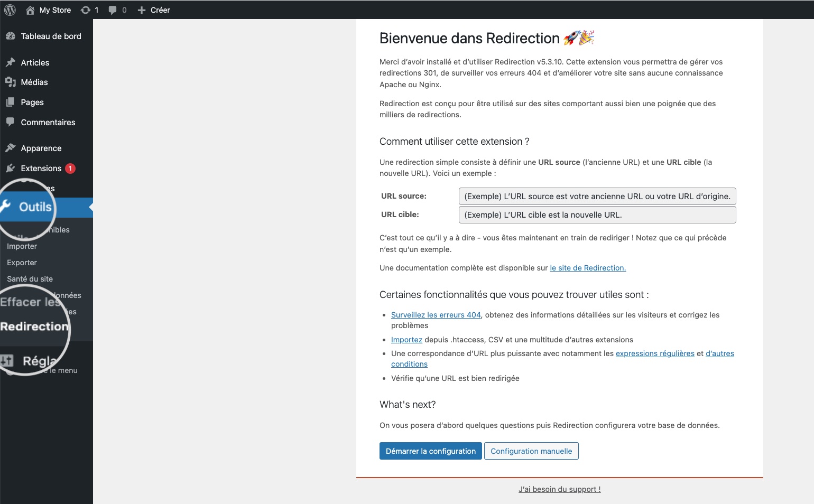Open the 'expressions régulières' link
Image resolution: width=814 pixels, height=504 pixels.
(x=655, y=353)
